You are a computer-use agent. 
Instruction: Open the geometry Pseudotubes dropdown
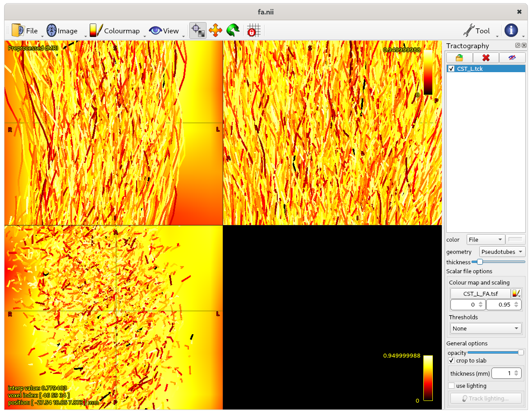pyautogui.click(x=502, y=252)
